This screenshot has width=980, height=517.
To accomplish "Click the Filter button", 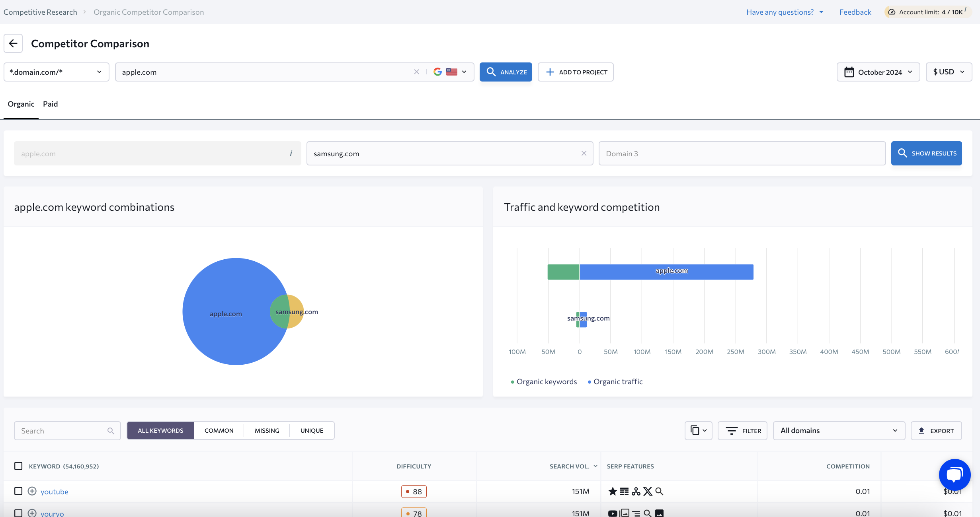I will point(742,431).
